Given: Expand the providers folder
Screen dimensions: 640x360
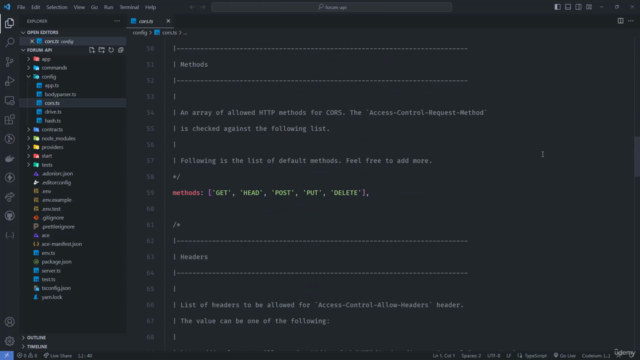Looking at the screenshot, I should pyautogui.click(x=29, y=147).
